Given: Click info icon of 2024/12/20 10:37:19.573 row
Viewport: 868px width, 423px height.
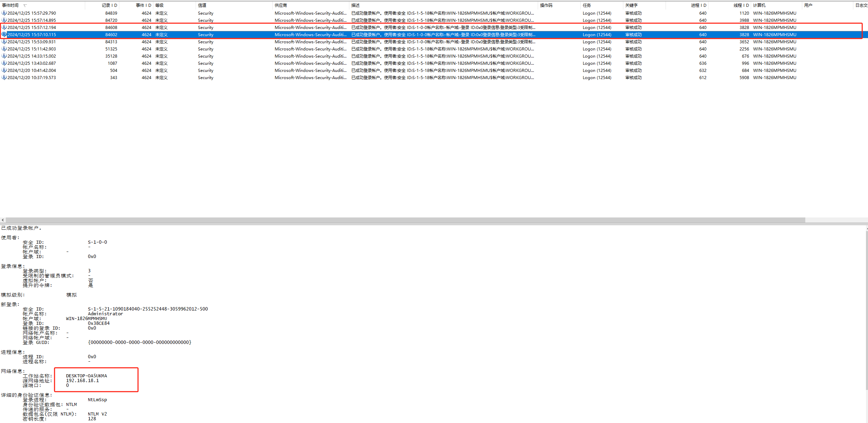Looking at the screenshot, I should [4, 77].
